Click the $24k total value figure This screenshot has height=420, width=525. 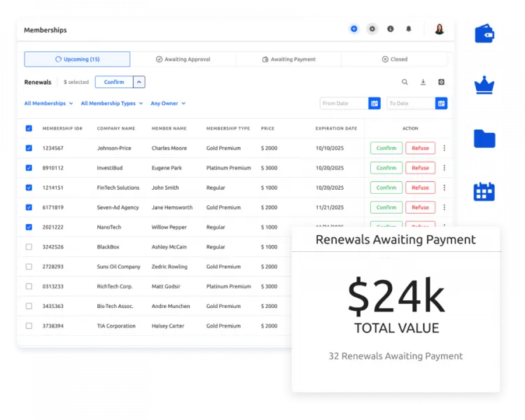396,296
